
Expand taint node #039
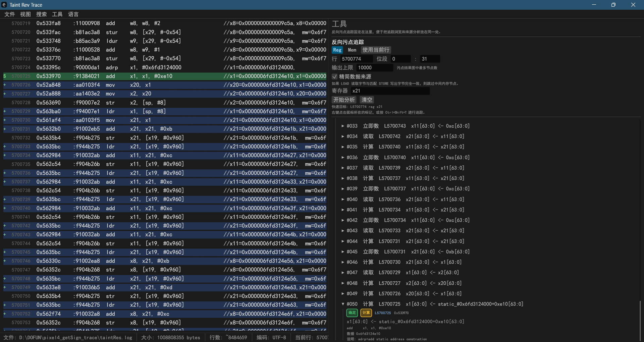click(x=343, y=189)
